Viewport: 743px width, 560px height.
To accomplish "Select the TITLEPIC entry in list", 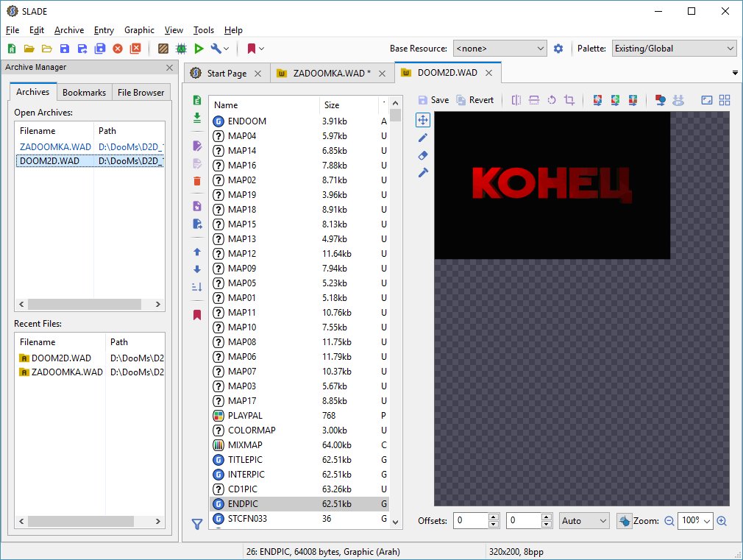I will (246, 459).
